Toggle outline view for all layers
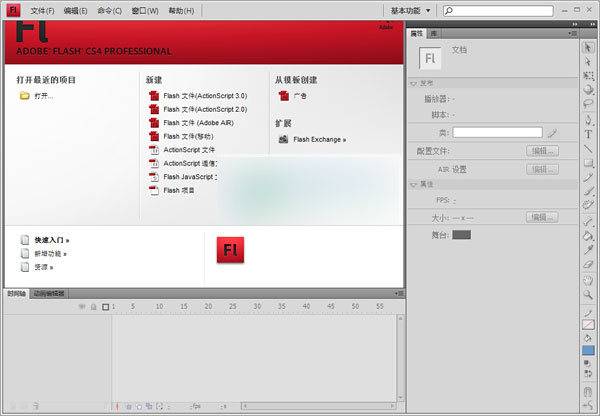This screenshot has height=416, width=600. 106,307
